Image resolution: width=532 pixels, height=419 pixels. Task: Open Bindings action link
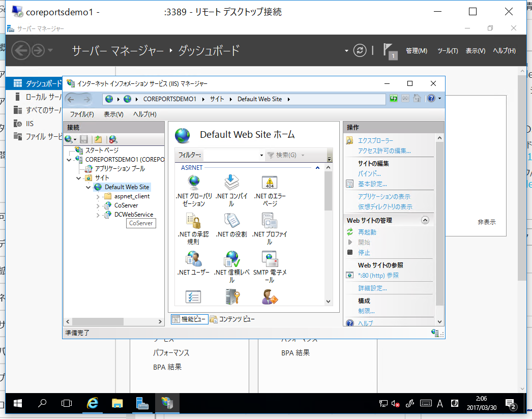point(369,173)
